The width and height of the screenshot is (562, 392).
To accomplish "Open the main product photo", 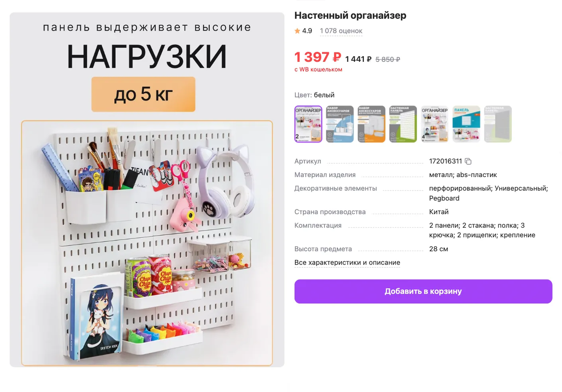I will (x=147, y=190).
